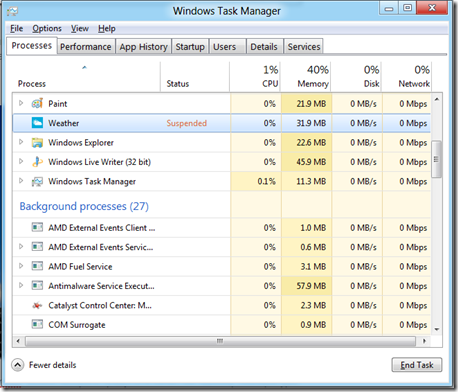Expand the Antimalware Service Executable group
The image size is (458, 392).
click(21, 285)
